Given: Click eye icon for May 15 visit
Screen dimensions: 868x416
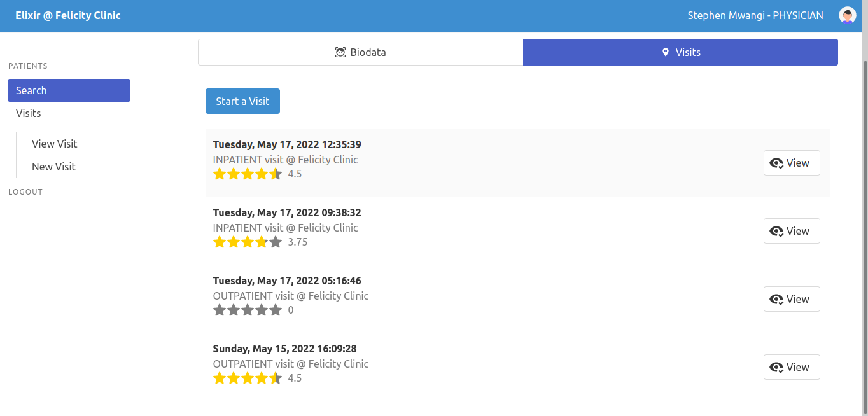Looking at the screenshot, I should click(776, 368).
